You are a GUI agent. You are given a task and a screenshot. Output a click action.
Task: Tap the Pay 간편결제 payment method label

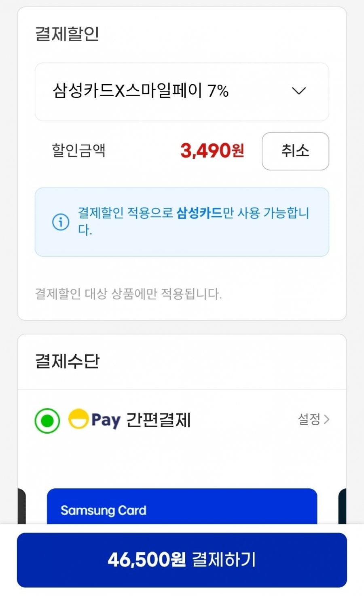141,420
